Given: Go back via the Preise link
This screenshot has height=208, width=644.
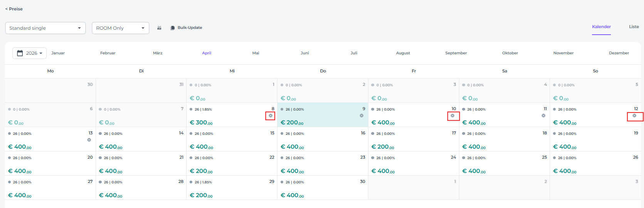Looking at the screenshot, I should 14,9.
